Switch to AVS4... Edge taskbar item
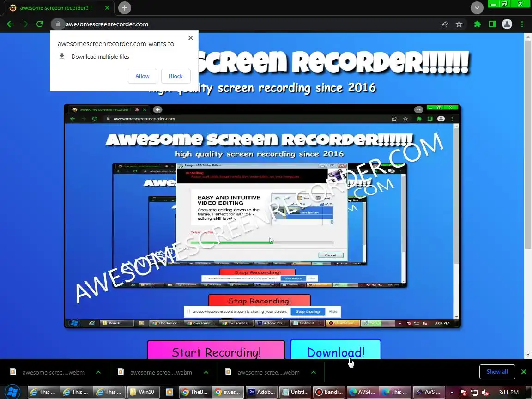The image size is (532, 399). pyautogui.click(x=362, y=392)
